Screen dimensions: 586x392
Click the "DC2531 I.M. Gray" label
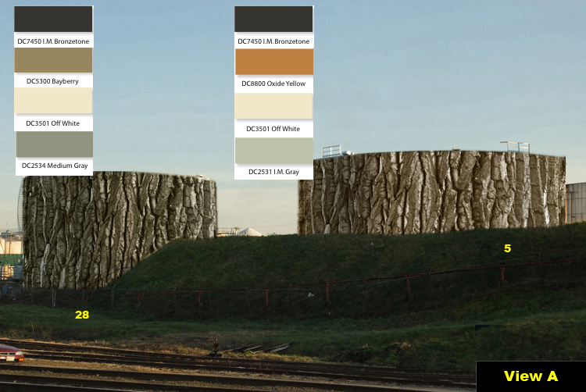tap(273, 172)
